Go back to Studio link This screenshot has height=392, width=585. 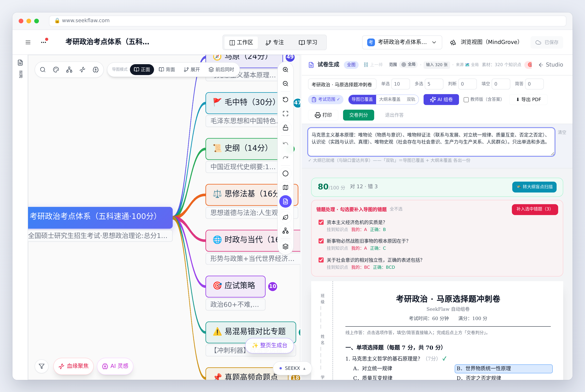point(551,65)
